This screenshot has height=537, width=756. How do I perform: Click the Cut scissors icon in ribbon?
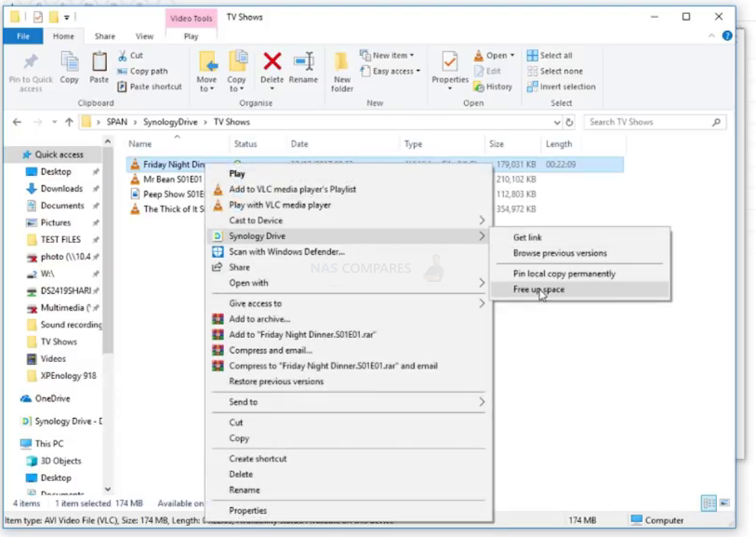point(123,55)
